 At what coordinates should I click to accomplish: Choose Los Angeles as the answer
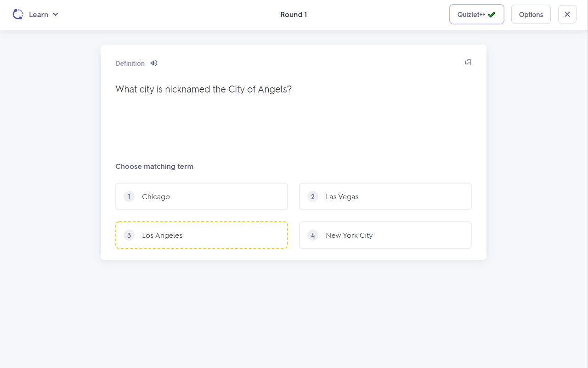click(201, 235)
